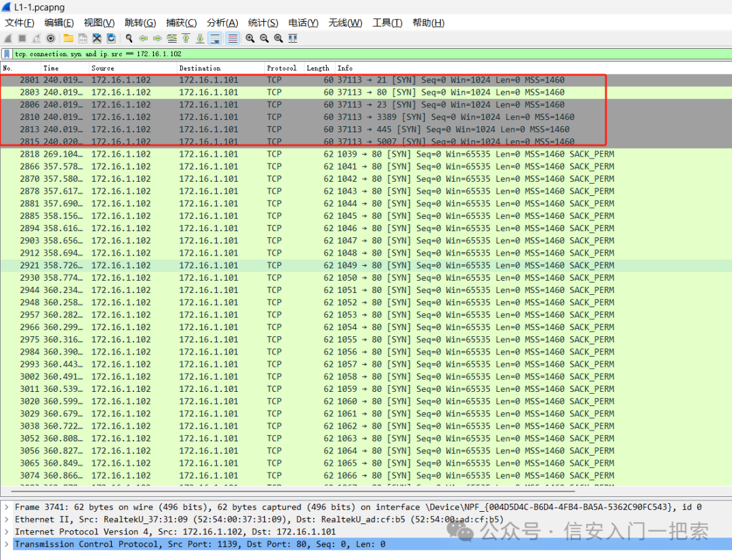Click the resize columns icon
This screenshot has width=732, height=560.
pos(293,38)
